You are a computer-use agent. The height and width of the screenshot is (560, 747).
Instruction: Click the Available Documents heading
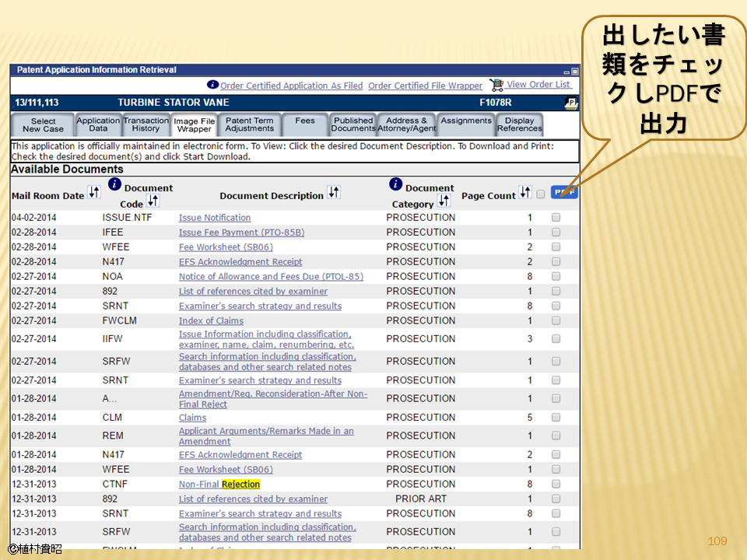pos(67,170)
